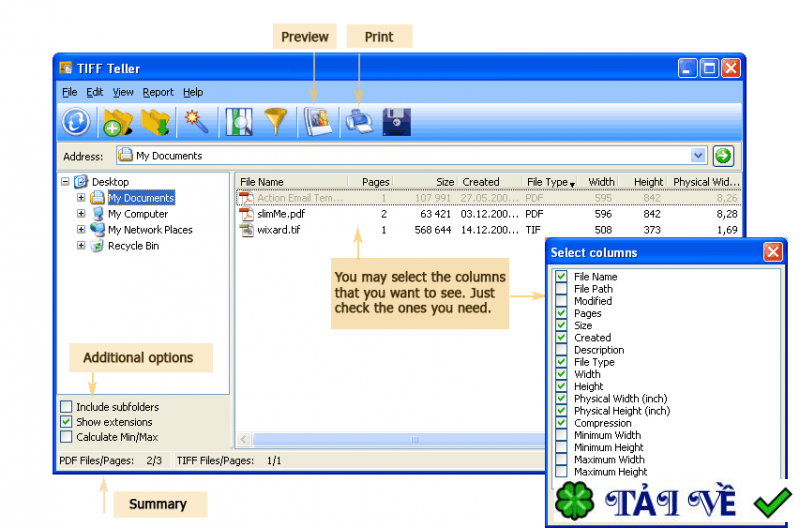Screen dimensions: 800x528
Task: Click the green Go arrow button
Action: point(723,156)
